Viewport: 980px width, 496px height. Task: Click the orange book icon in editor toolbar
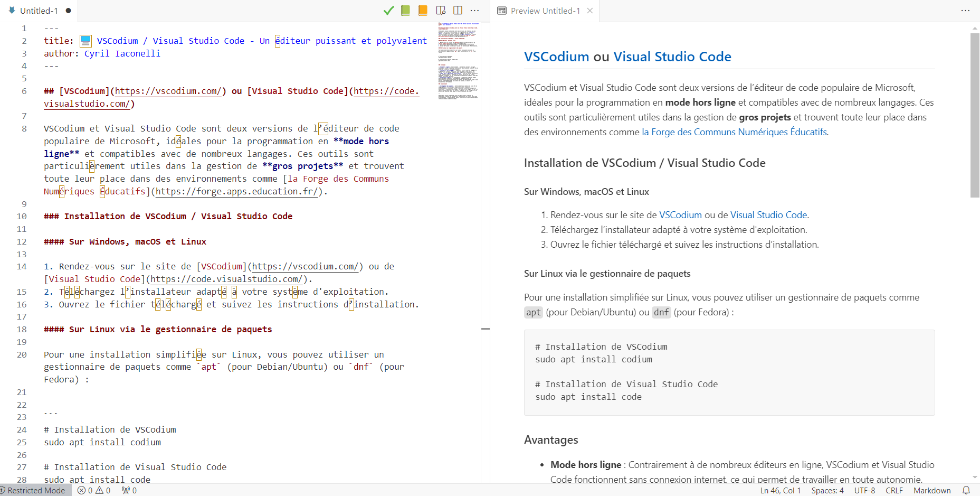423,11
